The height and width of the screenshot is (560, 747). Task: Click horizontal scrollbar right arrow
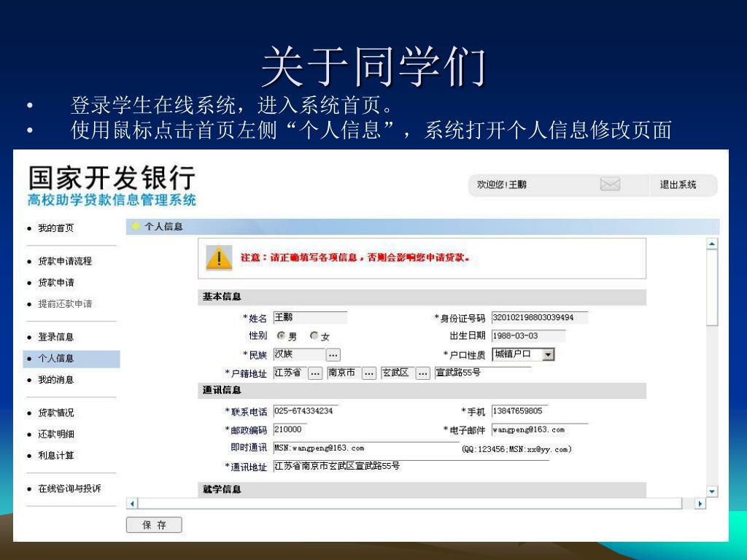coord(700,503)
